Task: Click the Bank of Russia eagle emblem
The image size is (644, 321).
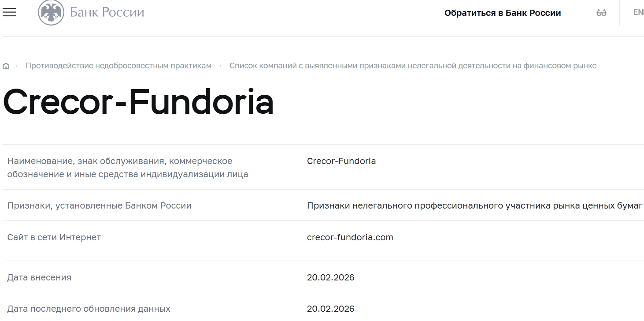Action: click(x=50, y=12)
